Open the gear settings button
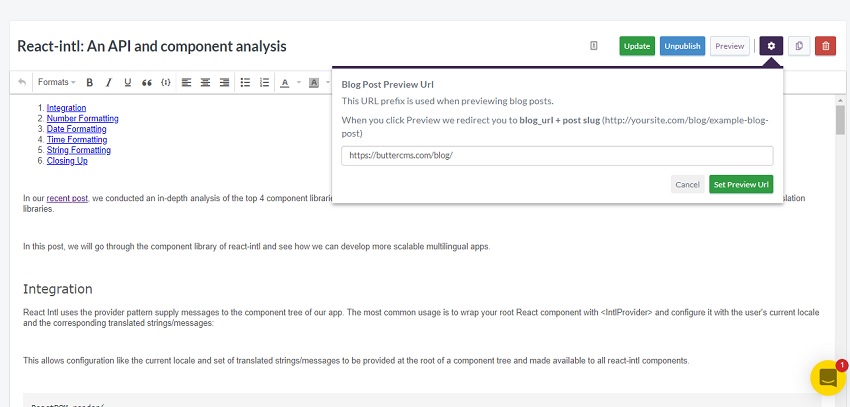 [x=771, y=46]
